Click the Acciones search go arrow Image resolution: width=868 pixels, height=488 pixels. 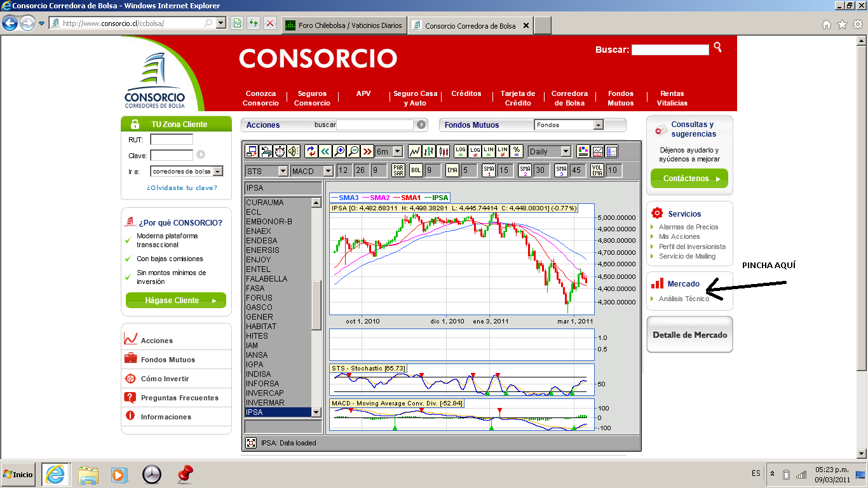click(421, 125)
